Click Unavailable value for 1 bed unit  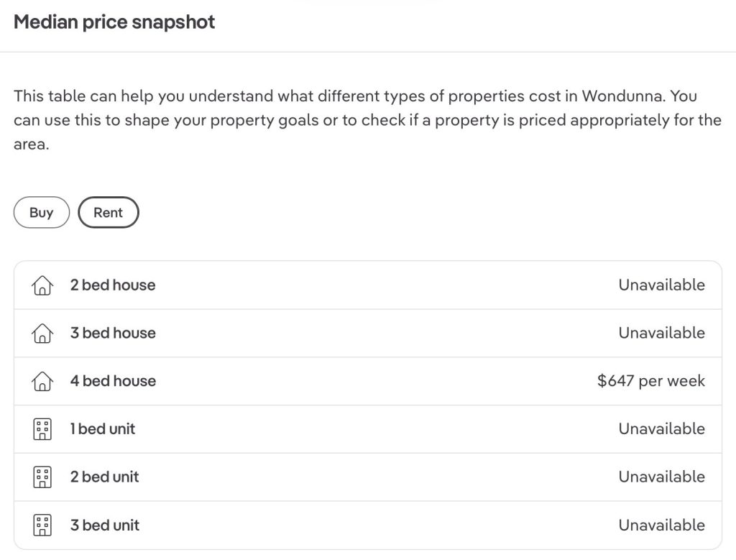pyautogui.click(x=661, y=429)
